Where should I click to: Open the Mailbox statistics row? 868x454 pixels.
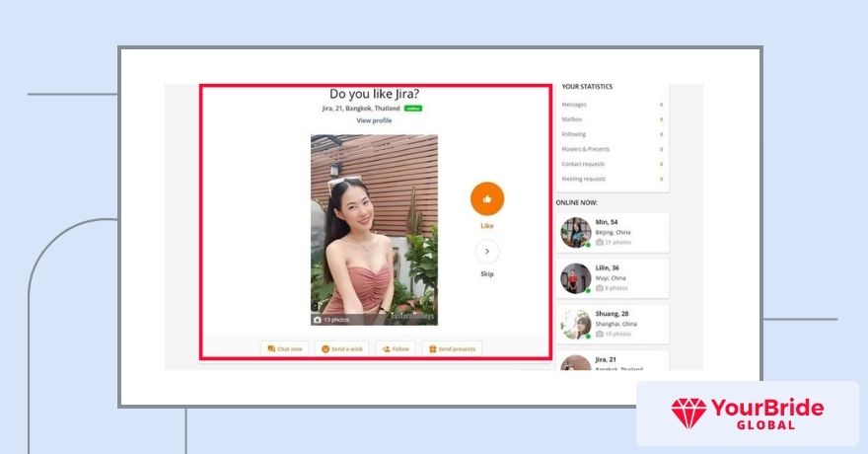point(613,119)
